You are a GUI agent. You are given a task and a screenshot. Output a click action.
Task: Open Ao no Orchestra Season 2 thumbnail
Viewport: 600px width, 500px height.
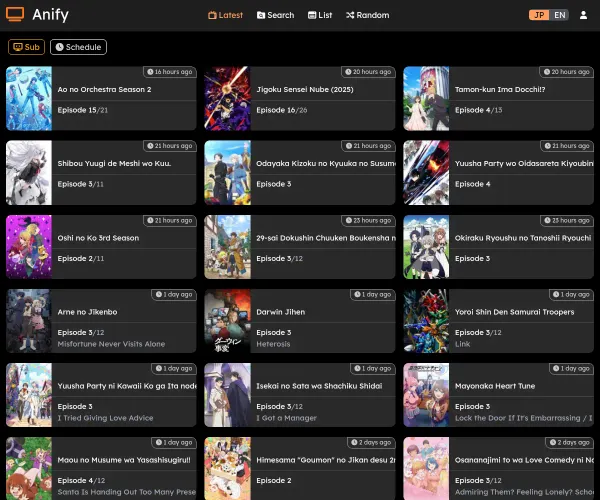[x=28, y=98]
